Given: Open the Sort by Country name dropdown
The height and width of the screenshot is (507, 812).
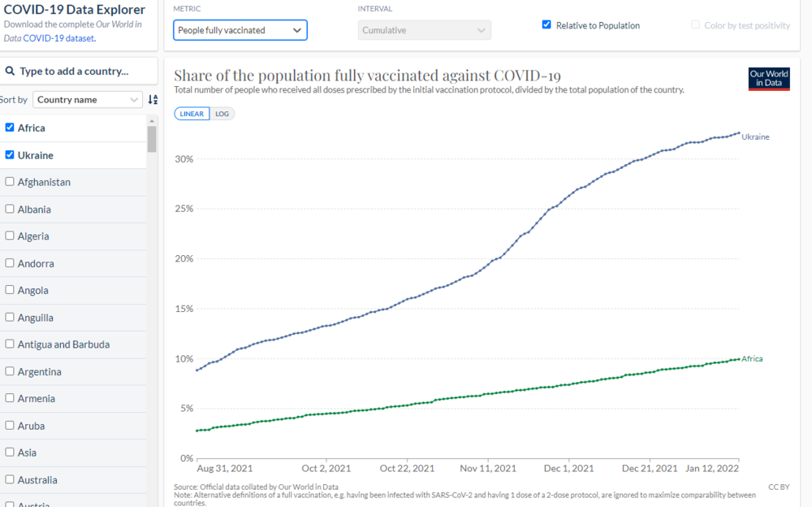Looking at the screenshot, I should click(88, 100).
